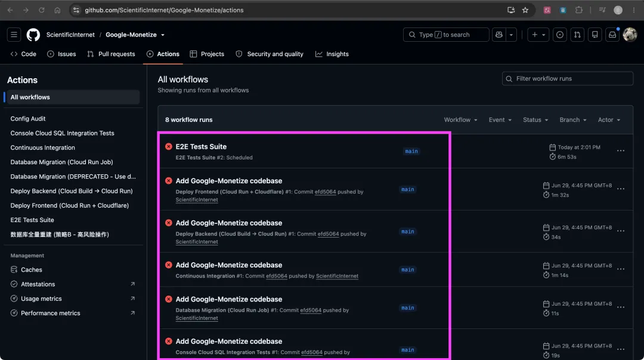Click the Filter workflow runs field

pos(568,79)
